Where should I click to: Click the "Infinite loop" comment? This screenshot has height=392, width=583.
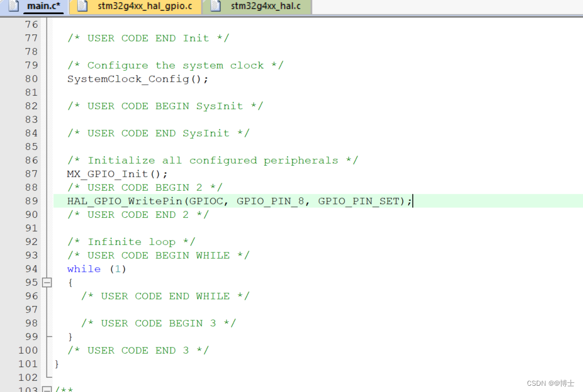[x=131, y=242]
